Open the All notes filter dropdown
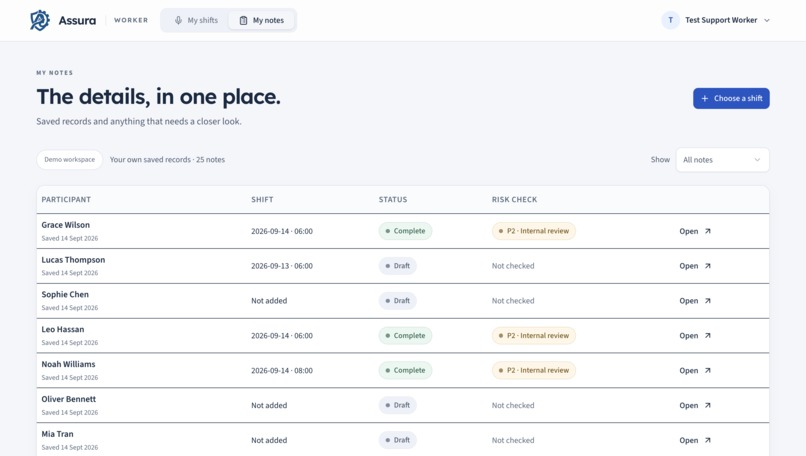Viewport: 806px width, 456px height. [x=722, y=160]
